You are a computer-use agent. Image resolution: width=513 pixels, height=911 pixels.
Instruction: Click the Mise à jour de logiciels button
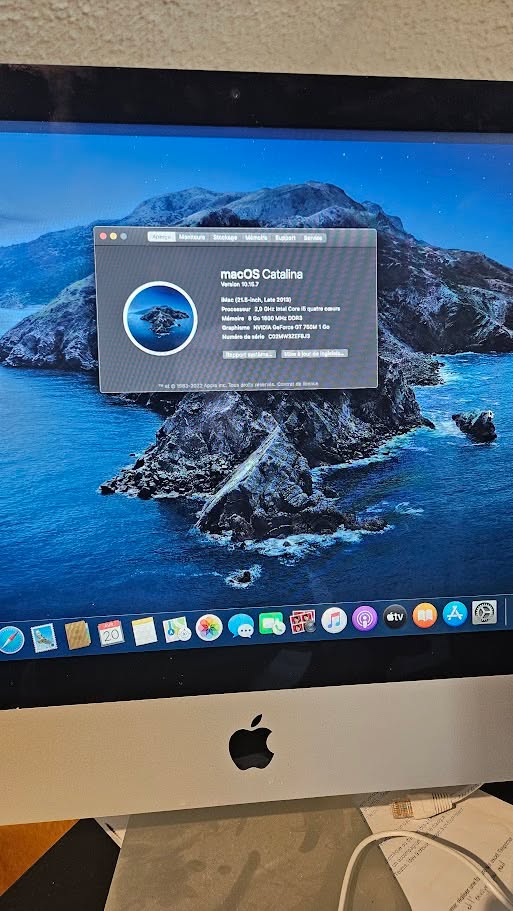click(315, 353)
